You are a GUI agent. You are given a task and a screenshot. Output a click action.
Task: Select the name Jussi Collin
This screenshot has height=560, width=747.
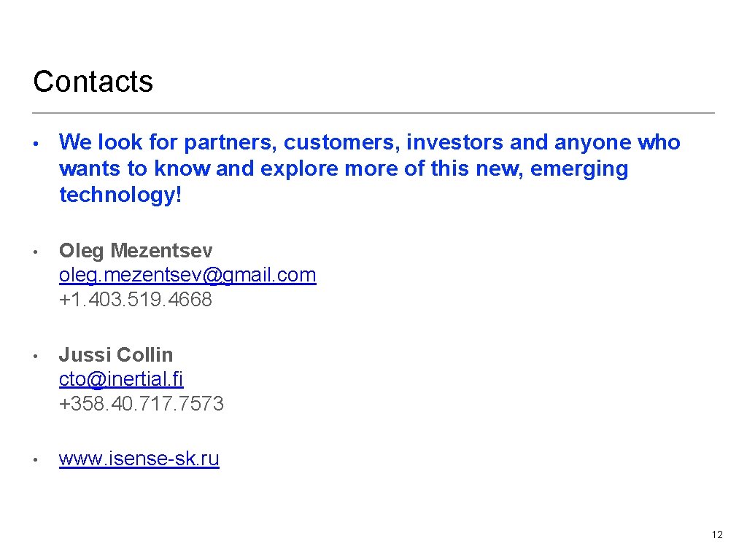coord(116,355)
